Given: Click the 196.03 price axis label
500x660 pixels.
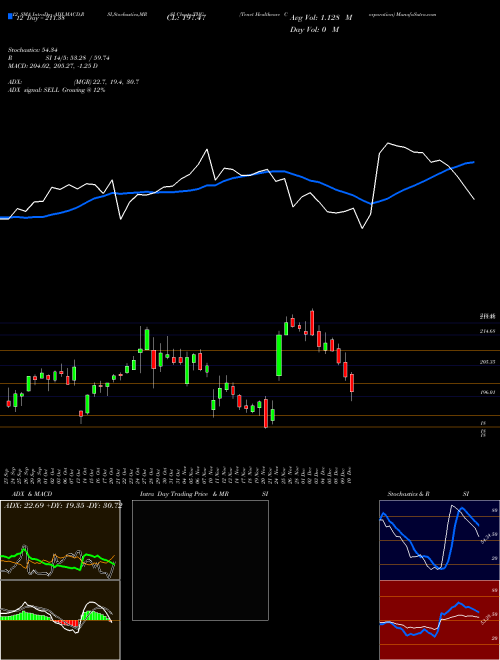Looking at the screenshot, I should click(x=487, y=392).
